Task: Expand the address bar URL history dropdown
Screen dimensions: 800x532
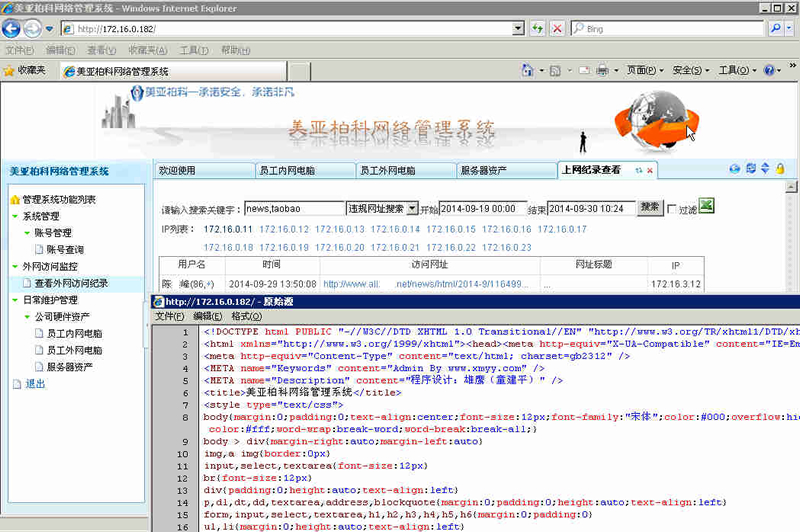Action: (x=518, y=29)
